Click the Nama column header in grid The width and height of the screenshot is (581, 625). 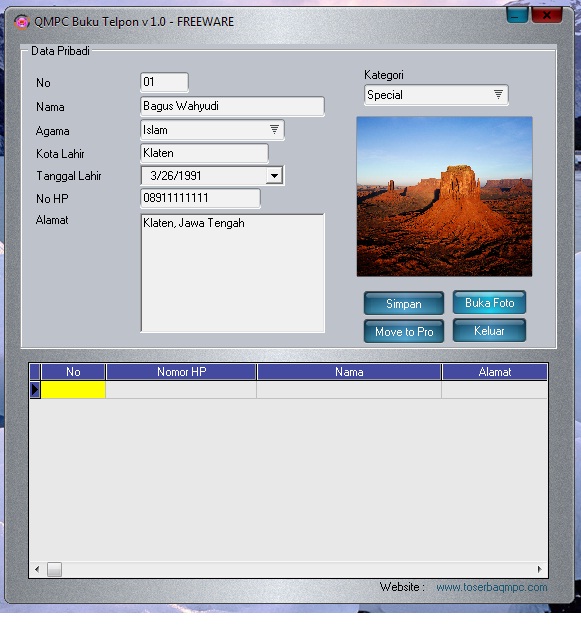[x=349, y=372]
